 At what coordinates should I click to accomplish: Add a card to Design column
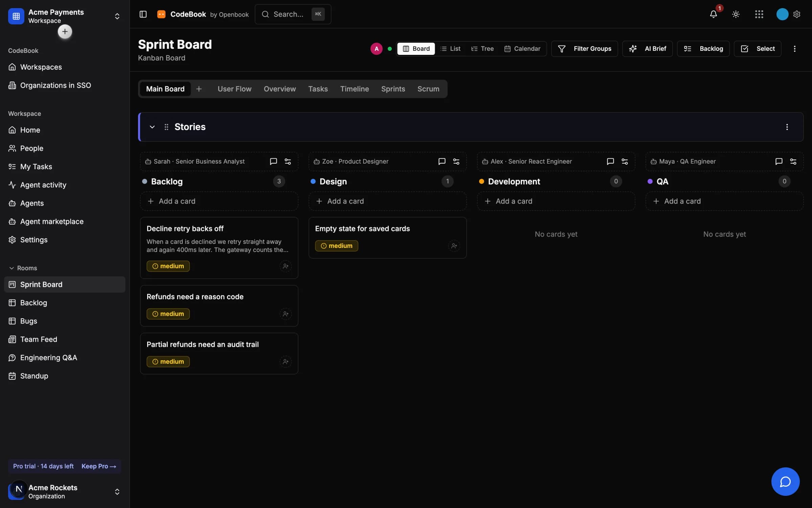(387, 201)
